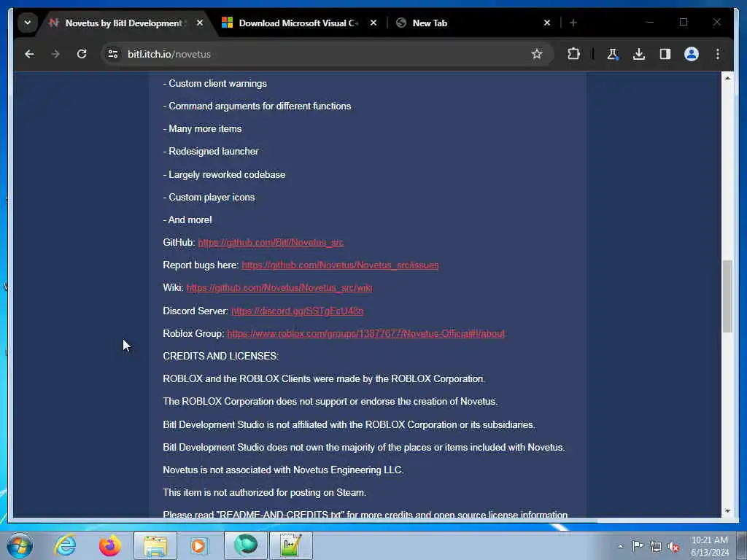Open the Wiki GitHub link
Viewport: 747px width, 560px height.
tap(279, 287)
